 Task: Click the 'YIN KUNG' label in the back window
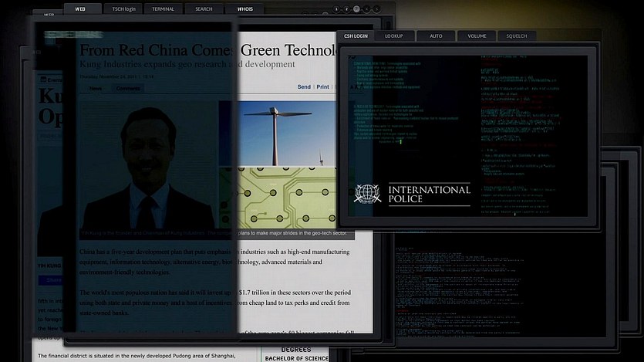49,266
